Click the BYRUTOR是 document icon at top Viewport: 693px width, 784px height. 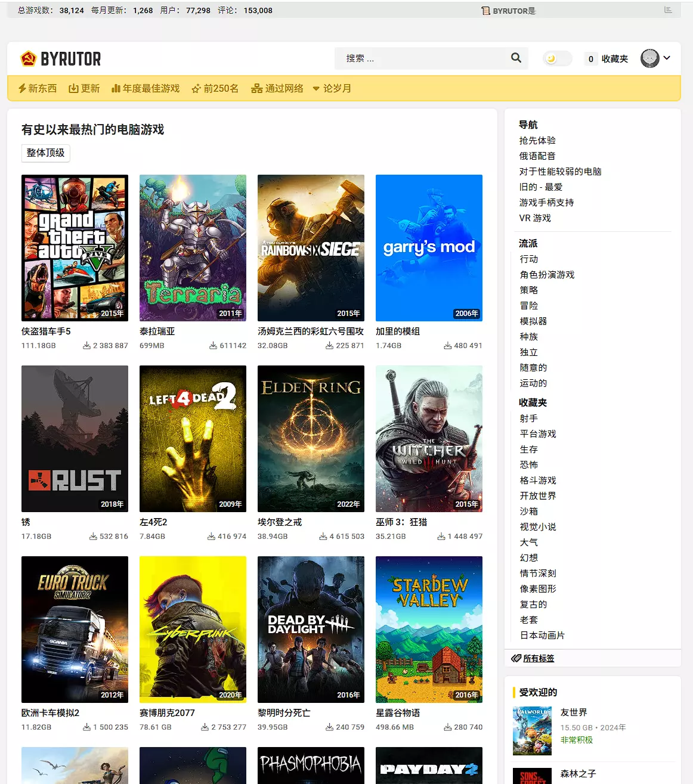[485, 11]
